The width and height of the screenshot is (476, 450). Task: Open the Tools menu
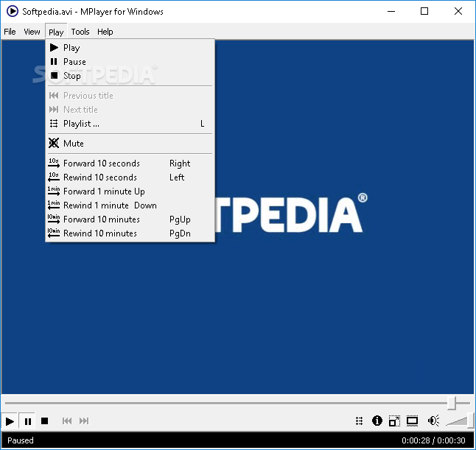80,32
